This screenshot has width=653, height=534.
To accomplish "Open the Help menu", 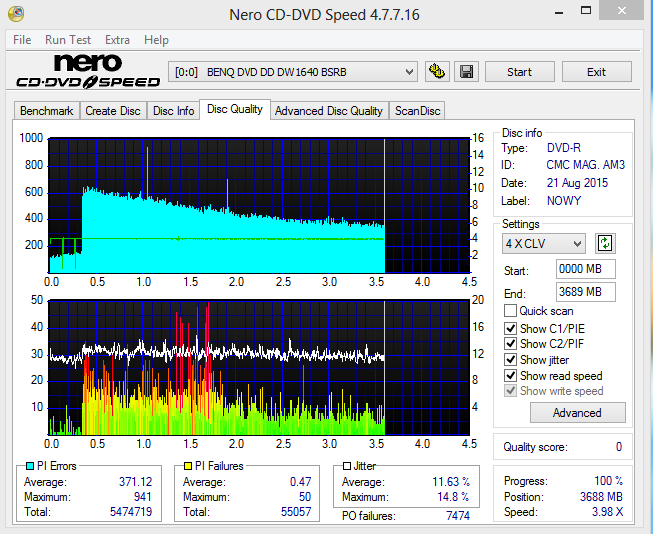I will point(156,40).
